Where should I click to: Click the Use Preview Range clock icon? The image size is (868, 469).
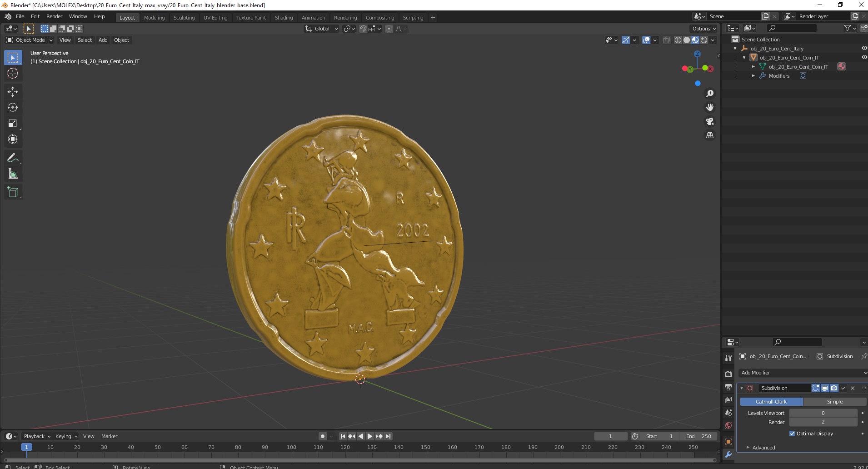pos(635,436)
